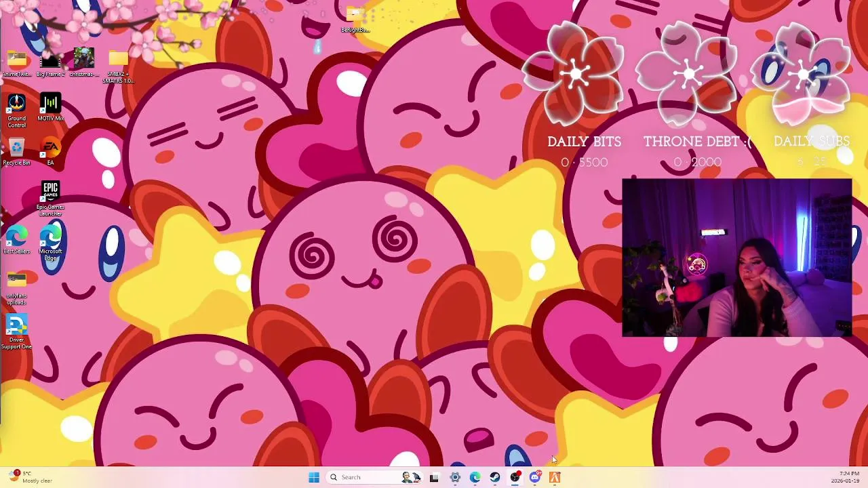Open the AnimeTwit folder on desktop

(x=17, y=63)
